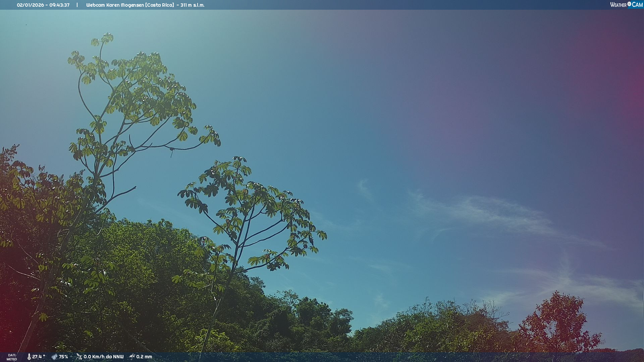Click the blue CAM logo badge

(x=637, y=5)
